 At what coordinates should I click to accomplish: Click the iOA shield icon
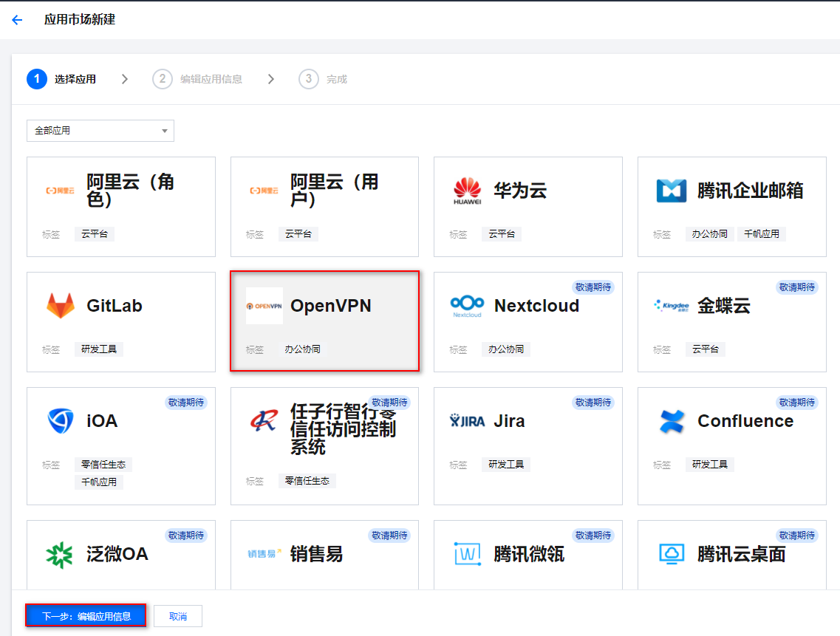click(61, 421)
